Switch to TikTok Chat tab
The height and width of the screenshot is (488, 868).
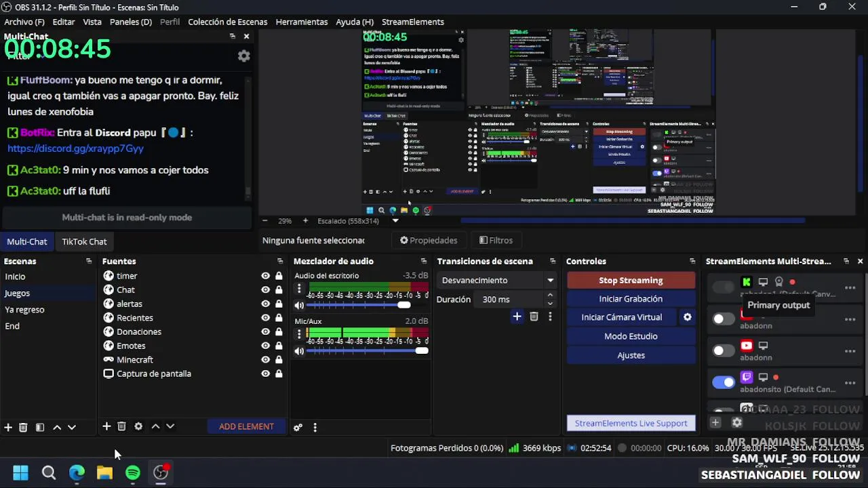[x=84, y=241]
